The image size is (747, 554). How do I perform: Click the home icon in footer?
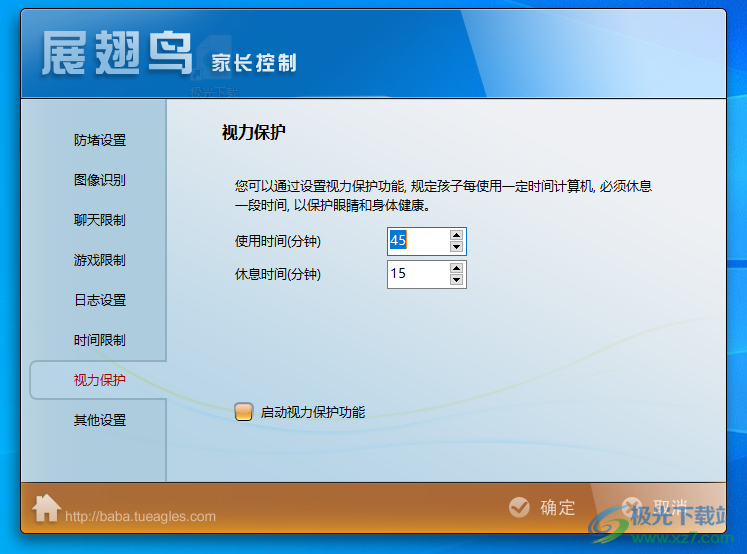point(46,508)
